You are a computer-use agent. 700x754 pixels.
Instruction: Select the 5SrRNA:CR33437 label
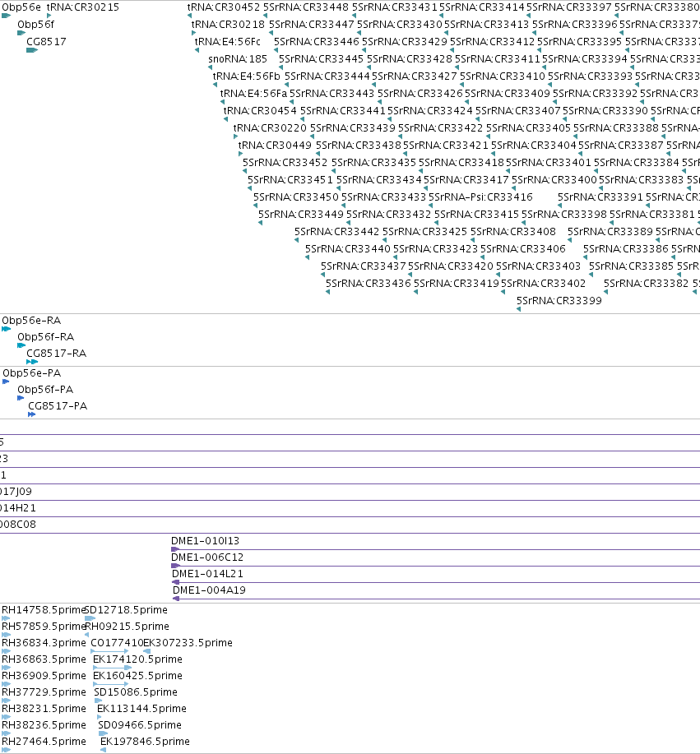coord(364,266)
